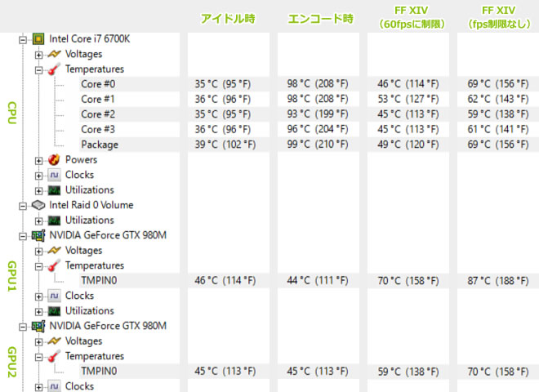Click the Voltages icon under GPU1 GeForce GTX 980M
Image resolution: width=539 pixels, height=392 pixels.
(x=54, y=251)
